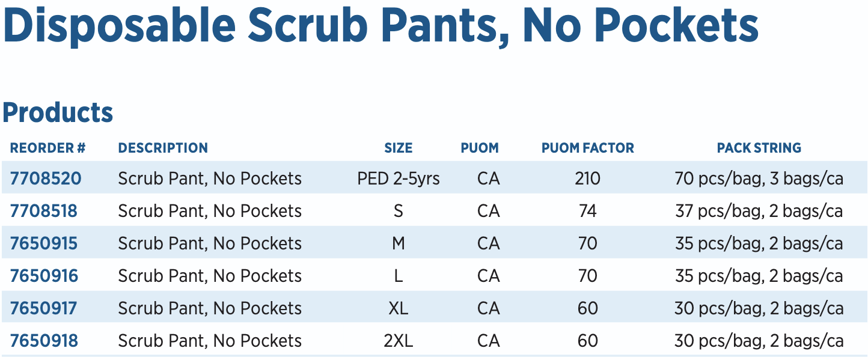The width and height of the screenshot is (868, 357).
Task: Open reorder link 7708518
Action: (x=44, y=211)
